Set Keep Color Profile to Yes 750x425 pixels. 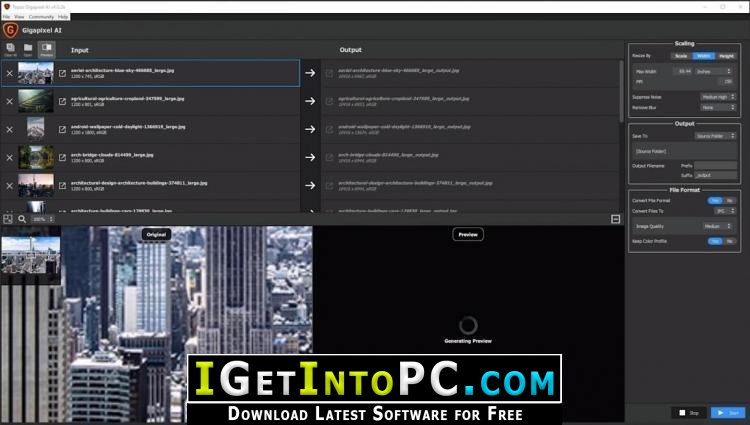(715, 241)
